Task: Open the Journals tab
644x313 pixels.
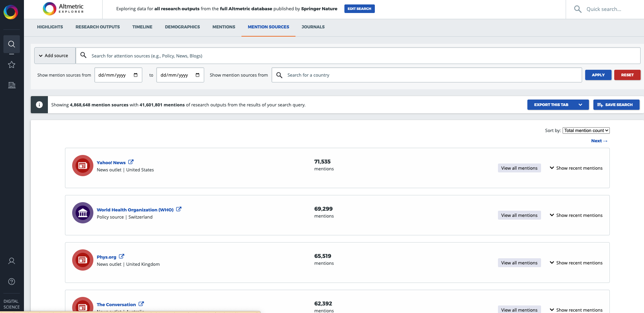Action: point(313,27)
